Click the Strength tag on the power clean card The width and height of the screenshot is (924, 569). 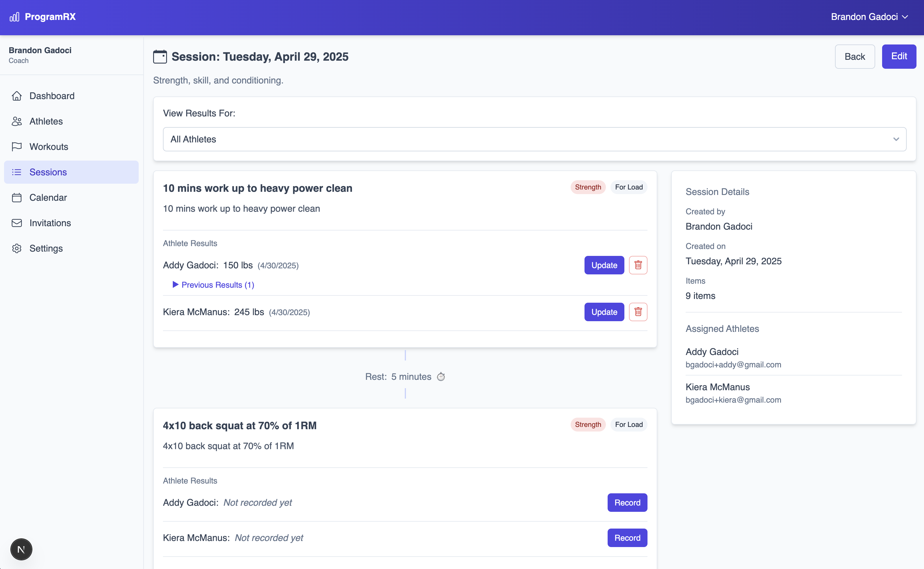(x=588, y=187)
